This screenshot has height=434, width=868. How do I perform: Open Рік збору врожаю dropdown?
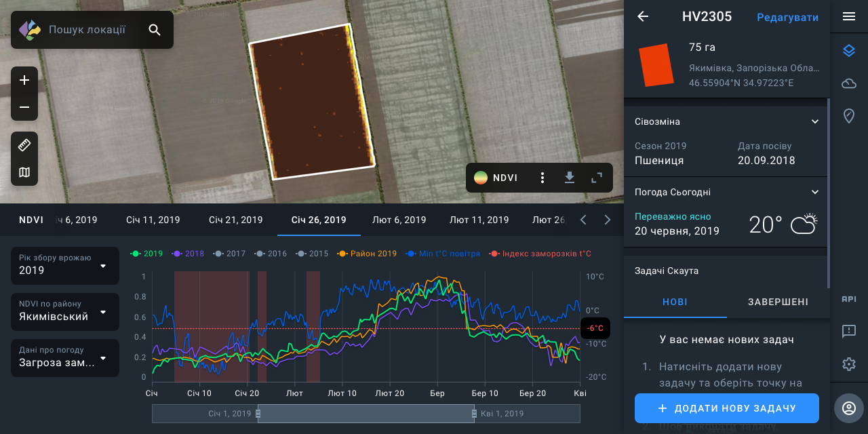click(x=65, y=266)
